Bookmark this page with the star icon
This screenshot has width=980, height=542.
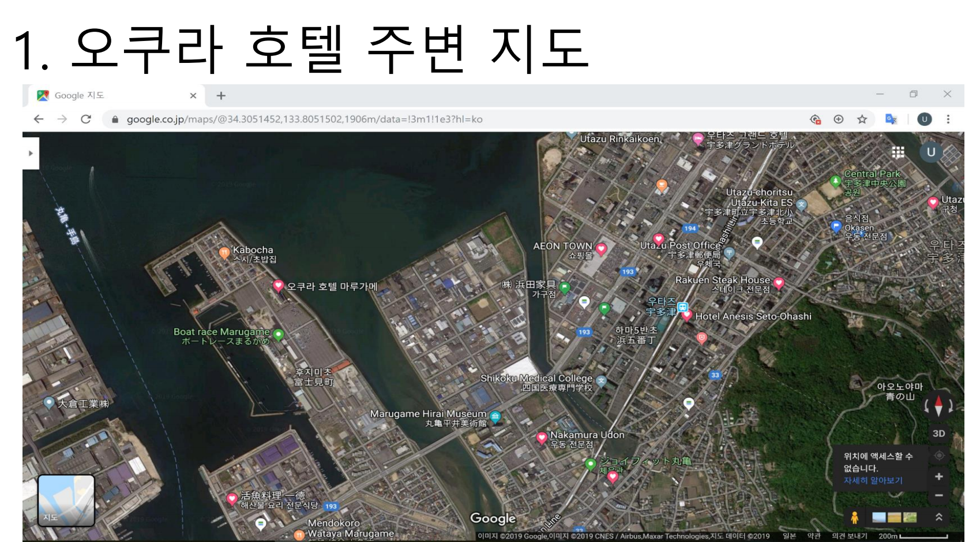click(x=862, y=119)
